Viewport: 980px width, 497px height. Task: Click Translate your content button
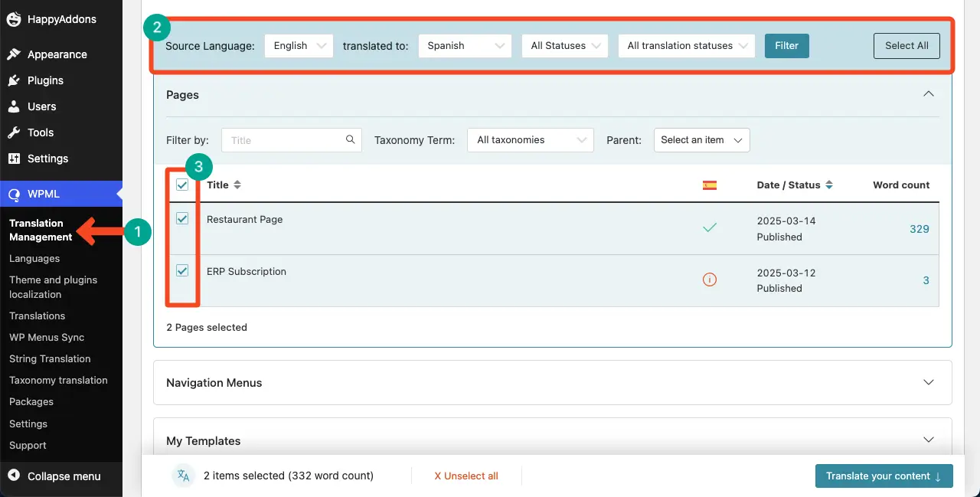[884, 476]
